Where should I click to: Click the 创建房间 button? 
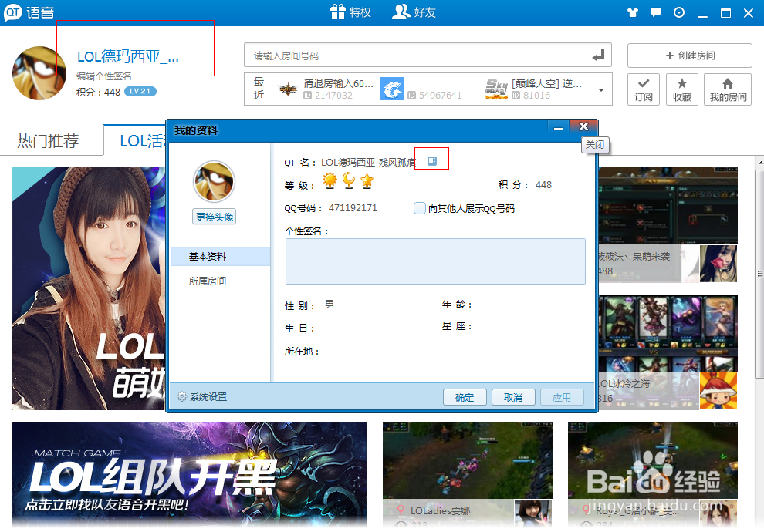click(x=689, y=56)
